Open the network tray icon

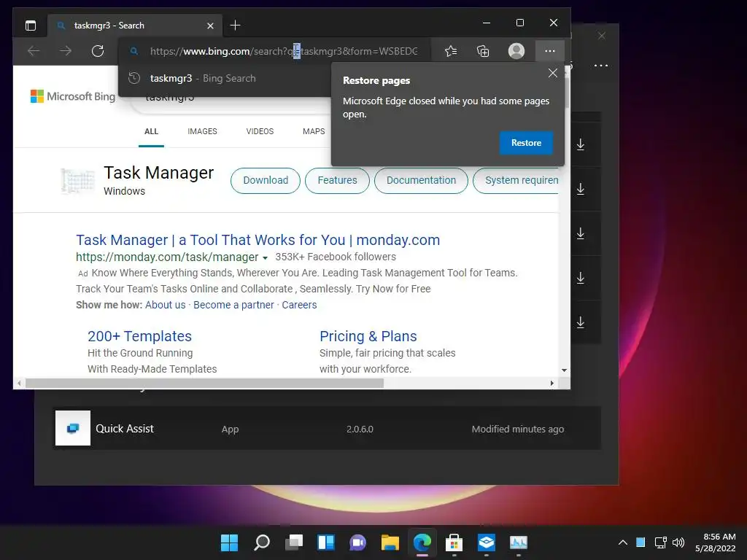pos(661,542)
